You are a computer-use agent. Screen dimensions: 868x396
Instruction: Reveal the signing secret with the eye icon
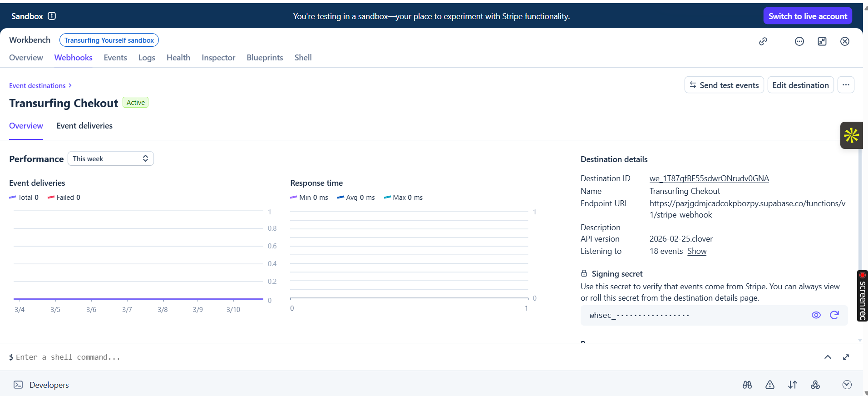coord(816,315)
